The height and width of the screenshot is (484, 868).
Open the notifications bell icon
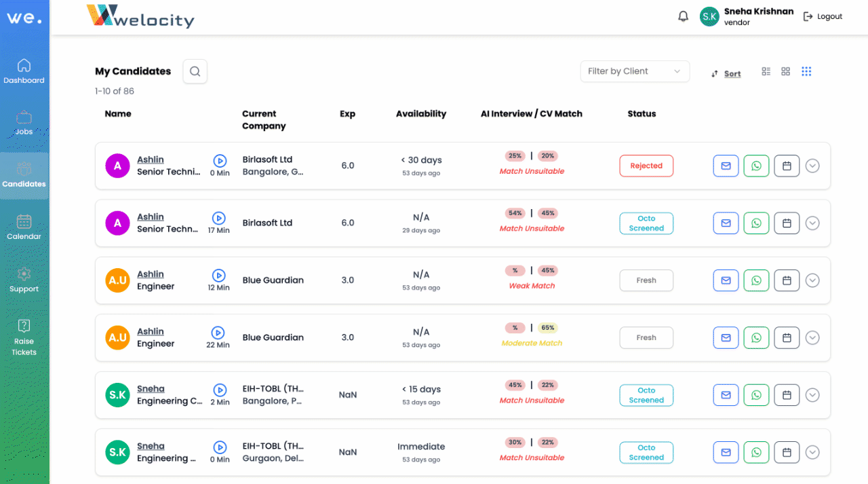click(683, 17)
